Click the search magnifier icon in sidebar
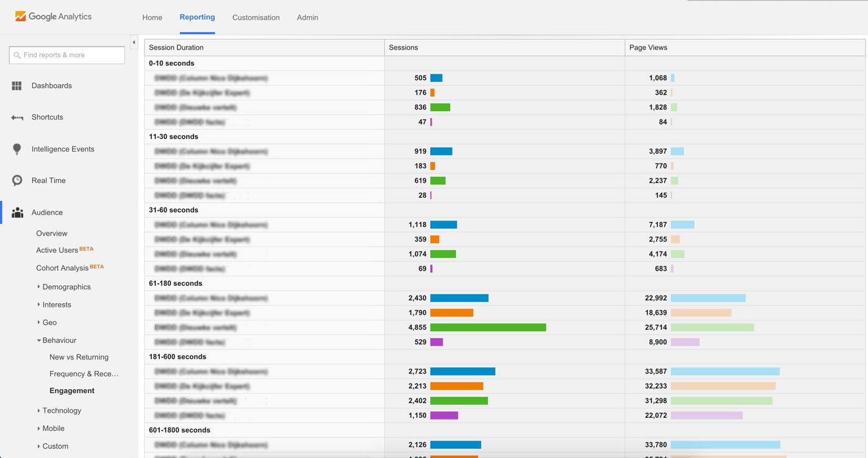 pos(17,55)
